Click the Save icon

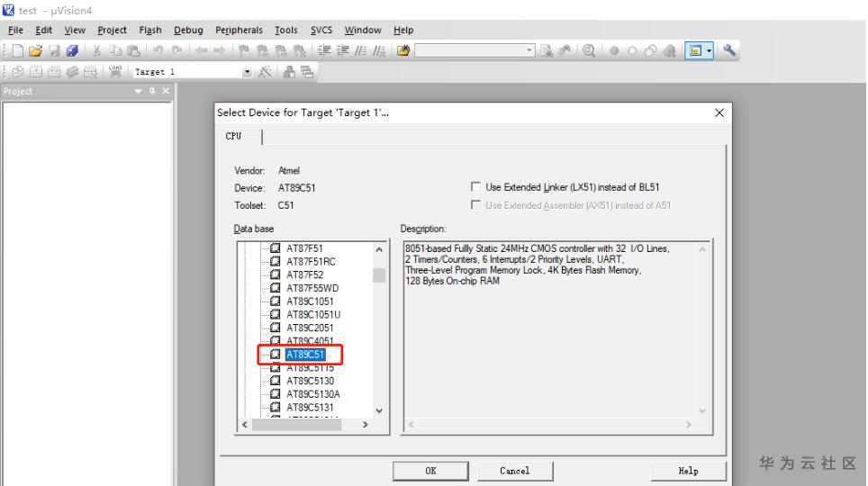(54, 51)
